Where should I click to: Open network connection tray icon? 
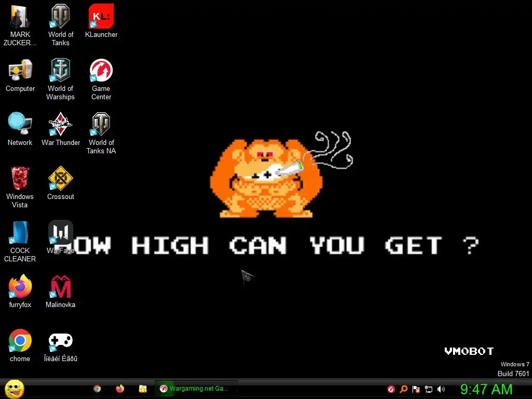429,389
